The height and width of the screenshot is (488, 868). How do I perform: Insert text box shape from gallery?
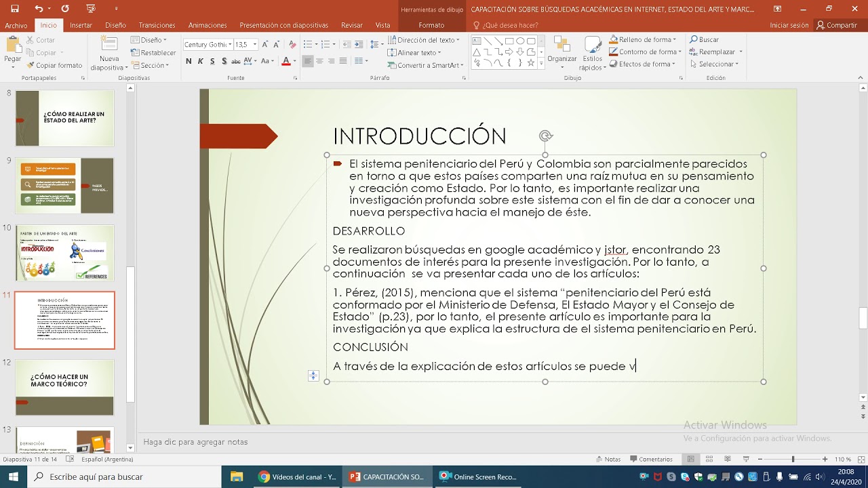point(477,41)
